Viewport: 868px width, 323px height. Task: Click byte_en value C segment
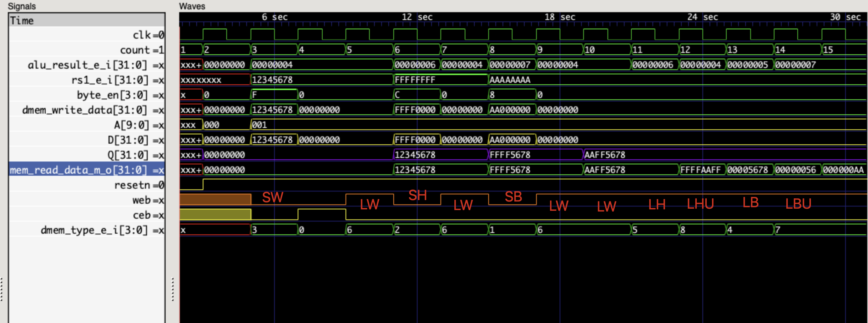coord(417,95)
